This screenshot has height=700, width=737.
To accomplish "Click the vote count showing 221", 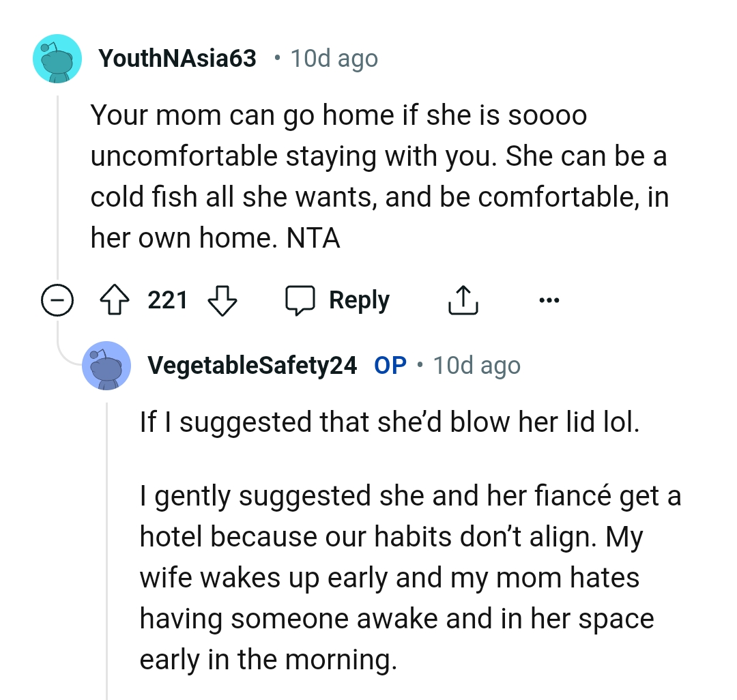I will click(x=169, y=300).
